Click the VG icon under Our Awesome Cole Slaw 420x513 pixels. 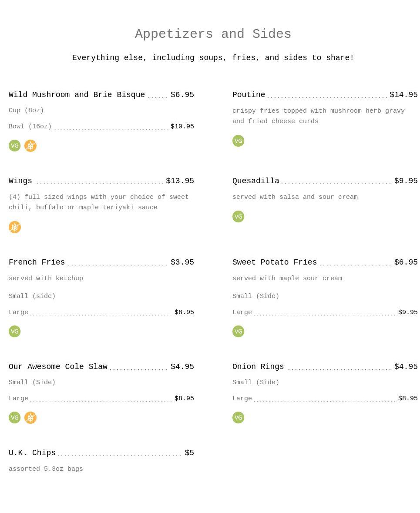pos(14,417)
